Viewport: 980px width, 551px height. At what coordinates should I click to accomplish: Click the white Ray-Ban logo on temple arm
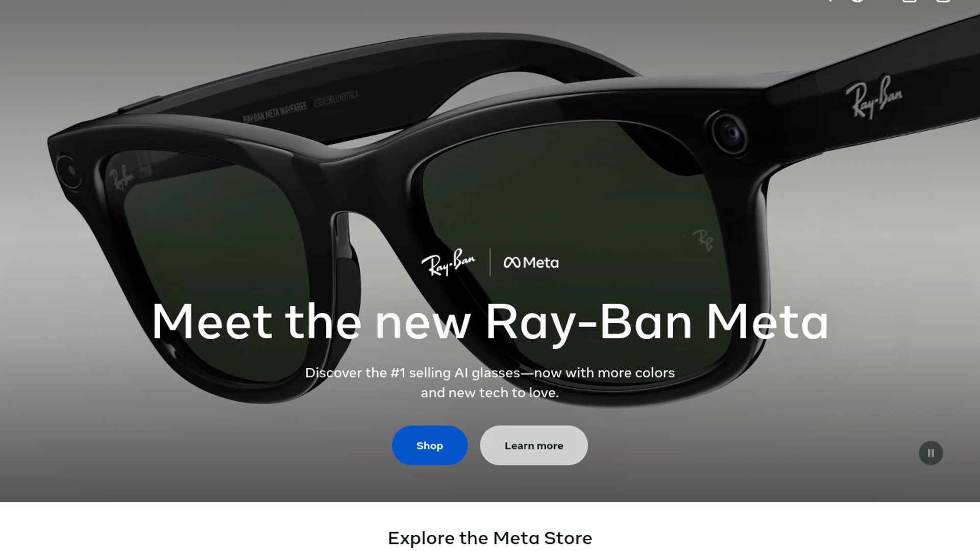click(x=873, y=96)
